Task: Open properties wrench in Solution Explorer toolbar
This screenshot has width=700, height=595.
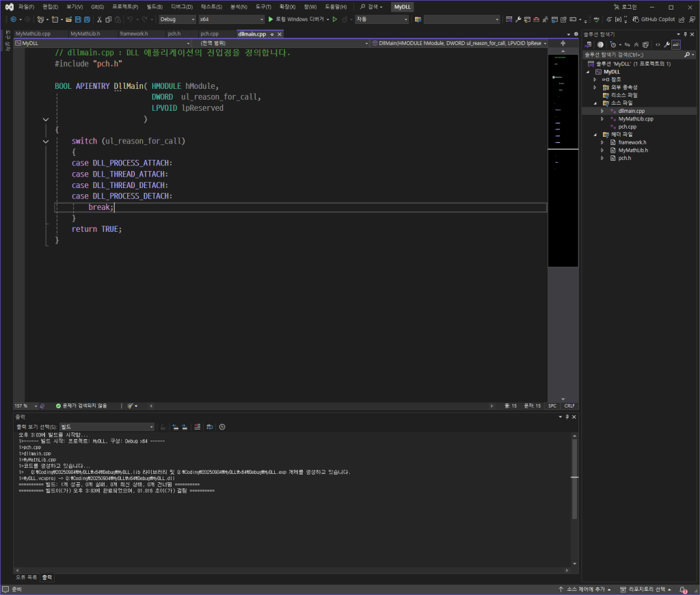Action: pyautogui.click(x=667, y=44)
